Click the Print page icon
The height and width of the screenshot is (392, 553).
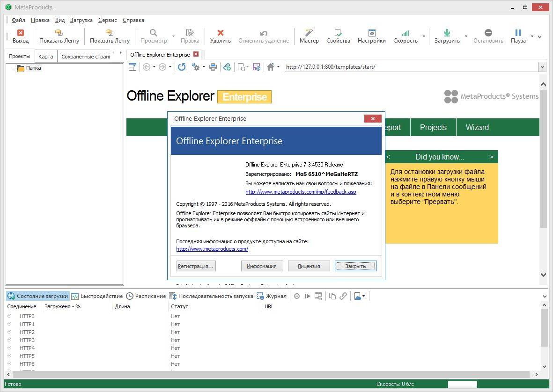[x=213, y=67]
